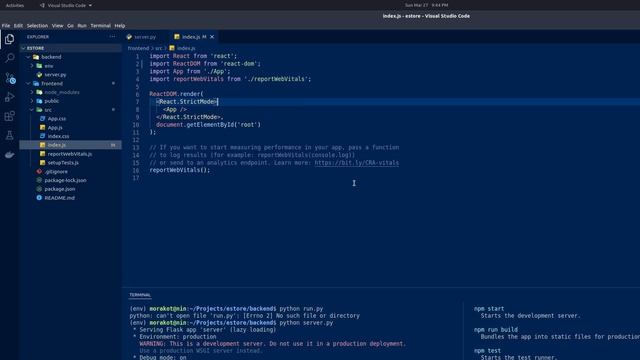Screen dimensions: 640x360
Task: Open the clock showing Sun Mar 27
Action: [x=427, y=5]
